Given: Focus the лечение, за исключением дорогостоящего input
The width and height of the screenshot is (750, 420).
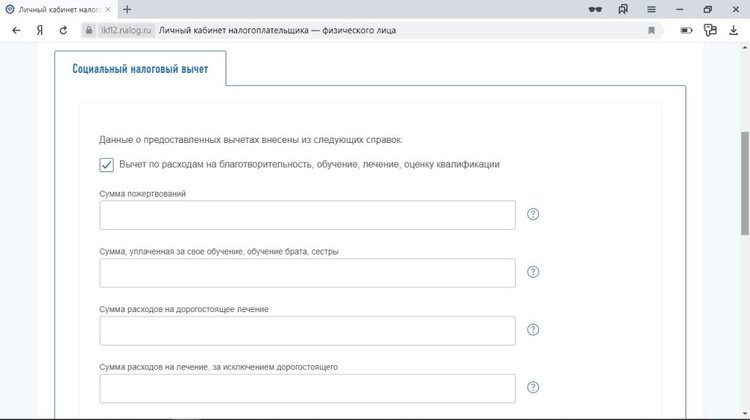Looking at the screenshot, I should pos(307,388).
